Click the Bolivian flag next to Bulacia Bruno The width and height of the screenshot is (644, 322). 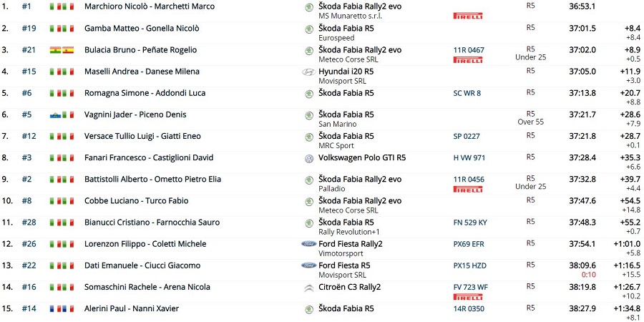tap(55, 50)
